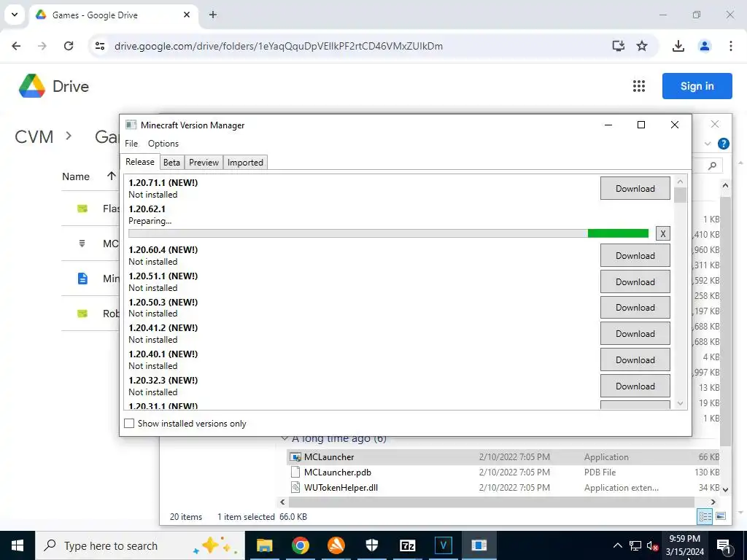This screenshot has width=747, height=560.
Task: Open File Explorer from taskbar
Action: [x=264, y=545]
